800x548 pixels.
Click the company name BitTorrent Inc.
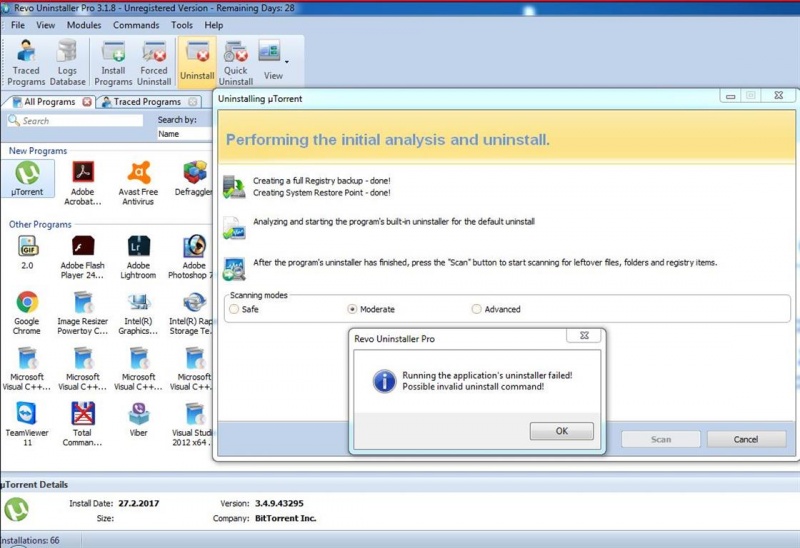285,518
